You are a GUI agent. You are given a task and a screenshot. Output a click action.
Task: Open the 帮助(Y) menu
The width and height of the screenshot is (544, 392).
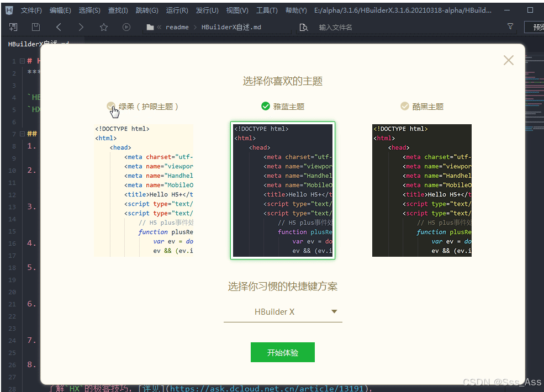tap(296, 10)
